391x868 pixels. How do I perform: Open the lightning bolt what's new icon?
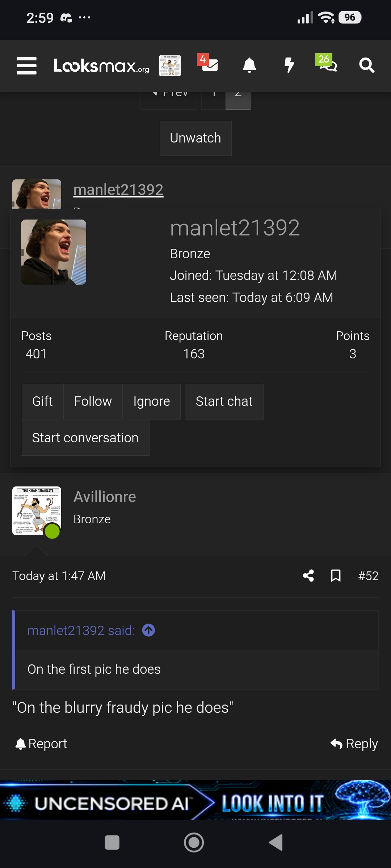(x=289, y=65)
